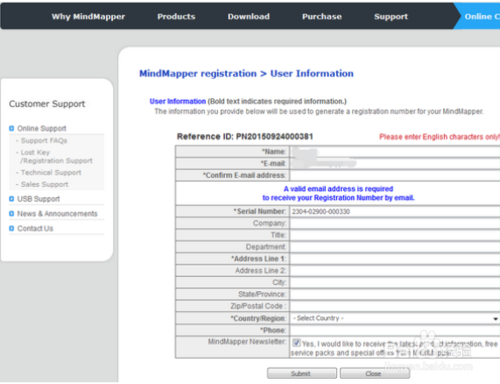The height and width of the screenshot is (384, 500).
Task: Click the City input field
Action: tap(395, 283)
